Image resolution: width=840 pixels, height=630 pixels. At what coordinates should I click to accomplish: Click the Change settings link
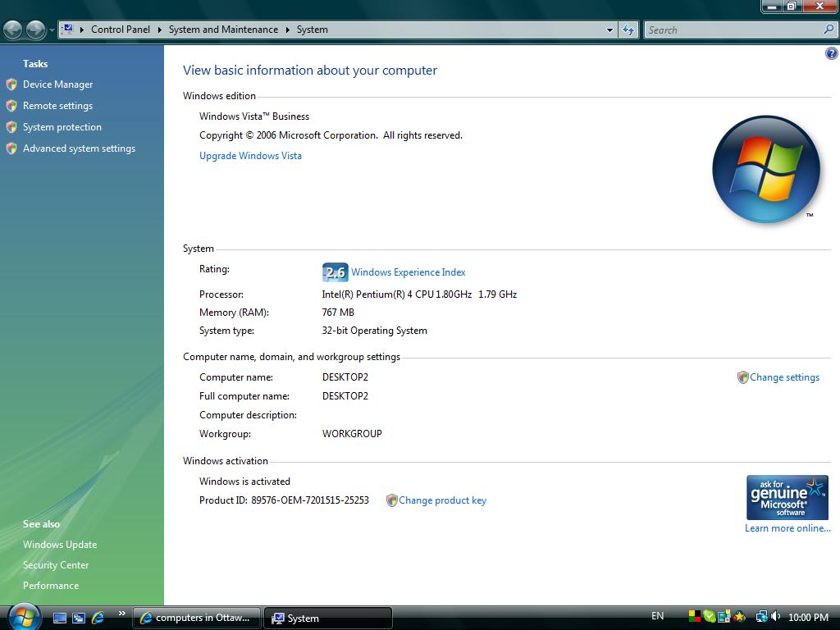[784, 377]
